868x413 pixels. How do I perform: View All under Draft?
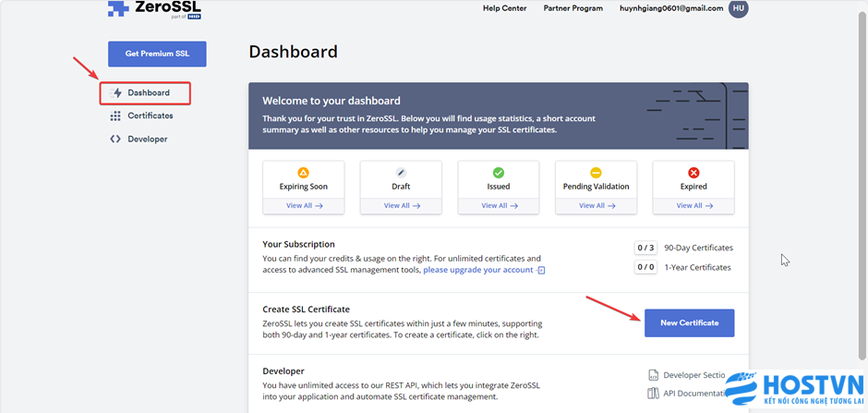click(x=402, y=205)
